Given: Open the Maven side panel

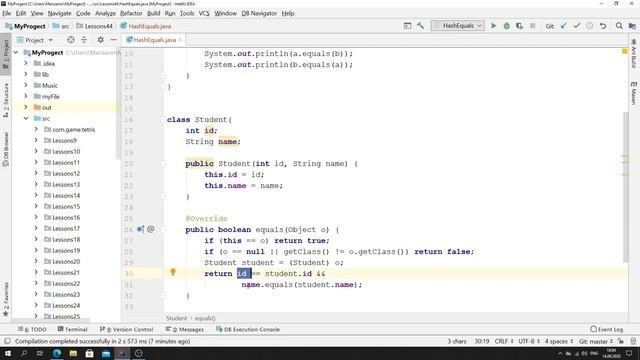Looking at the screenshot, I should tap(634, 93).
